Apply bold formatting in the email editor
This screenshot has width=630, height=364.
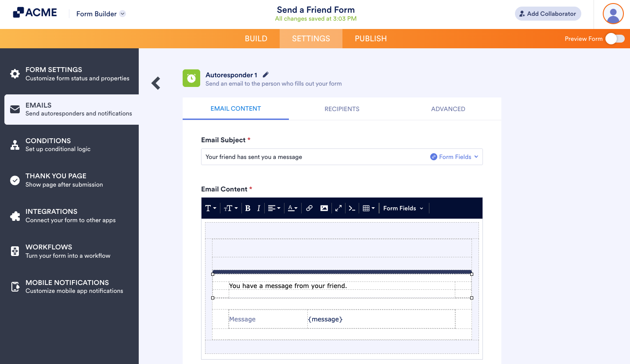[248, 208]
